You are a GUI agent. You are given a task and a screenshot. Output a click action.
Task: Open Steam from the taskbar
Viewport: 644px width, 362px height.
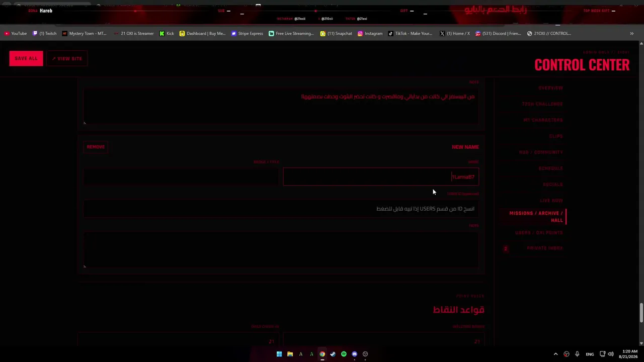[333, 354]
